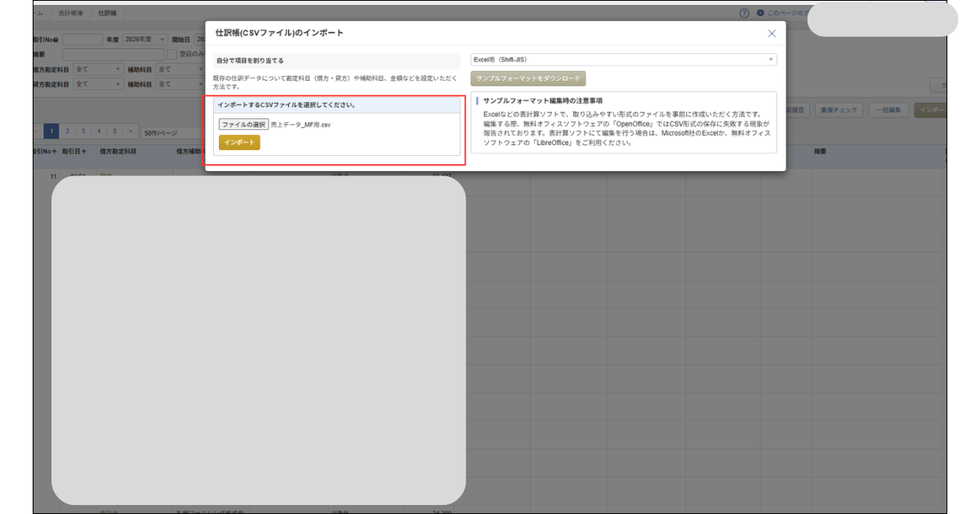Viewport: 980px width, 514px height.
Task: Click the help question mark icon
Action: (x=744, y=13)
